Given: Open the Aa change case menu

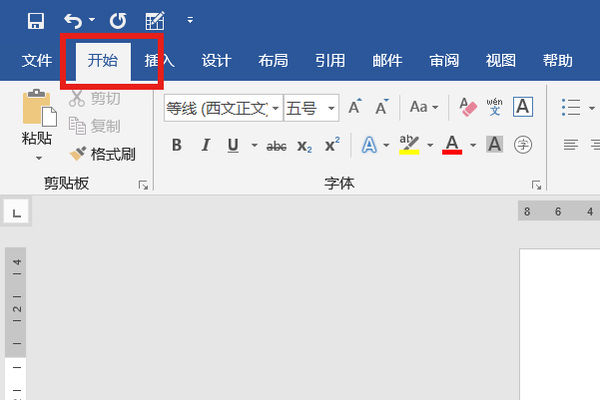Looking at the screenshot, I should 424,107.
